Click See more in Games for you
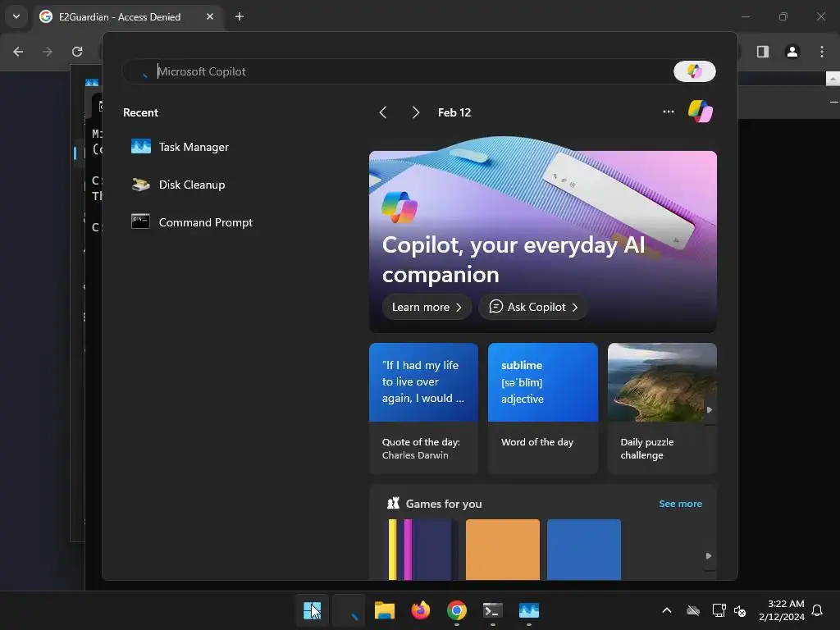 click(680, 504)
